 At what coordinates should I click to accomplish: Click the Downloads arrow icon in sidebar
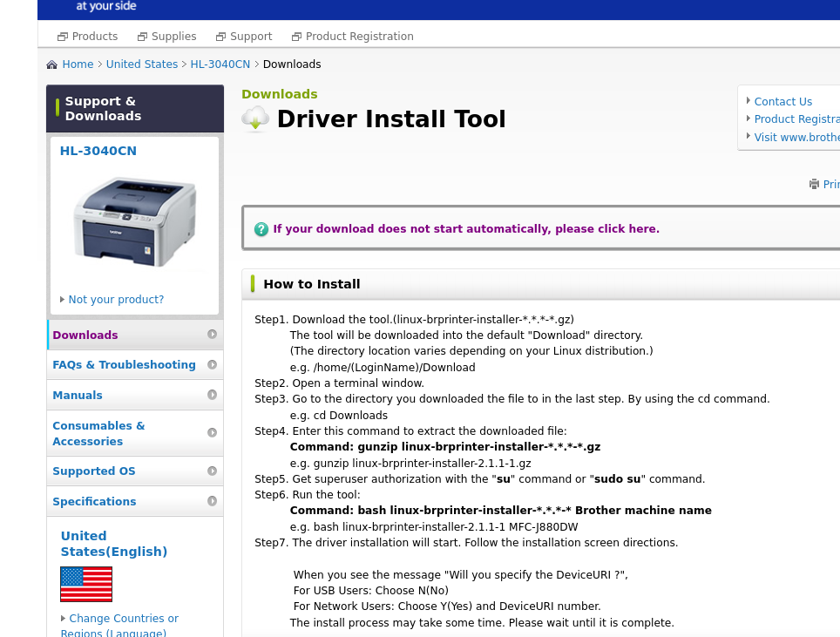click(212, 335)
